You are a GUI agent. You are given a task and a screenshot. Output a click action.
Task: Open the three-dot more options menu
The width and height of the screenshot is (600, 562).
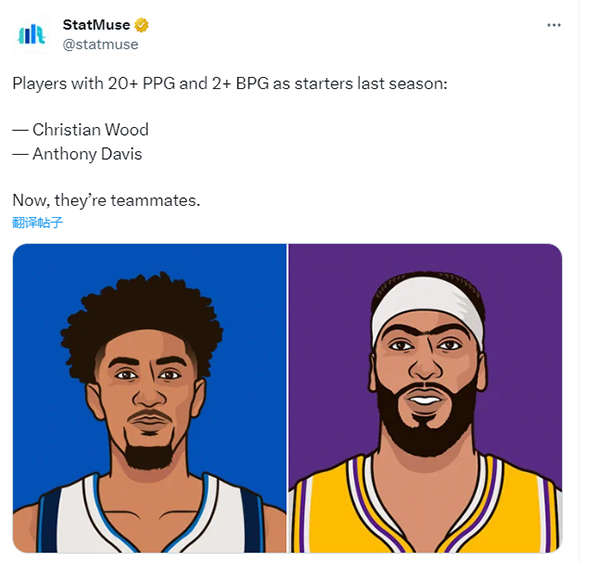click(x=554, y=25)
